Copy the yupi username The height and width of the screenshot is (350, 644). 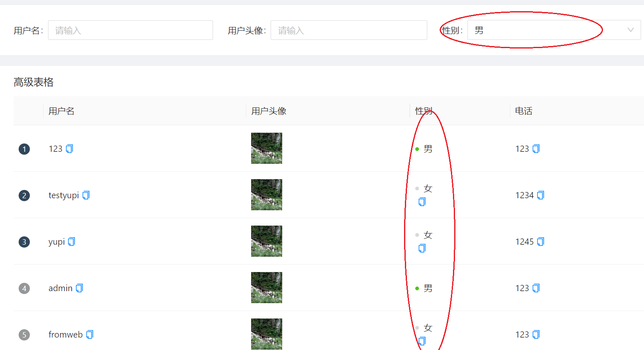[72, 241]
